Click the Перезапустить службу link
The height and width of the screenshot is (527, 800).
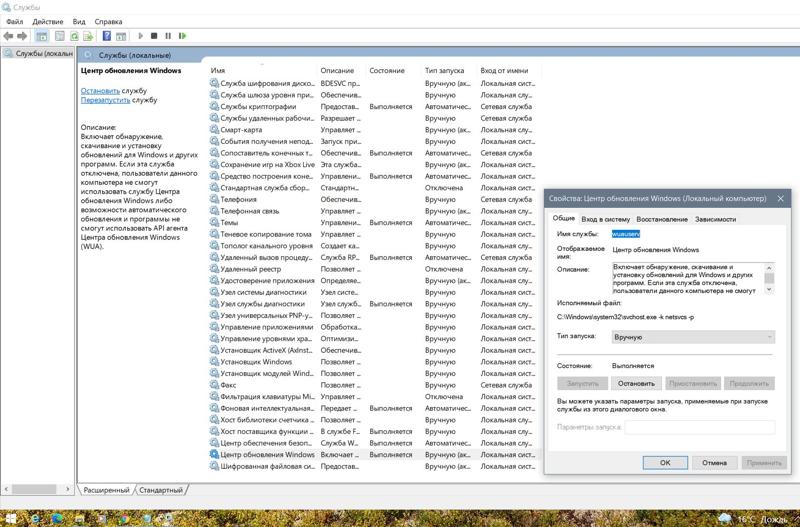click(105, 100)
